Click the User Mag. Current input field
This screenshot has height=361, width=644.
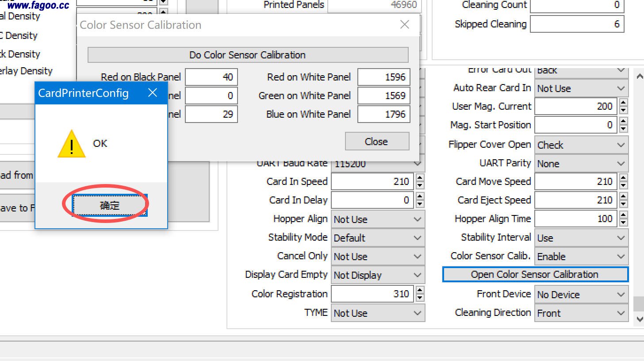[x=577, y=107]
